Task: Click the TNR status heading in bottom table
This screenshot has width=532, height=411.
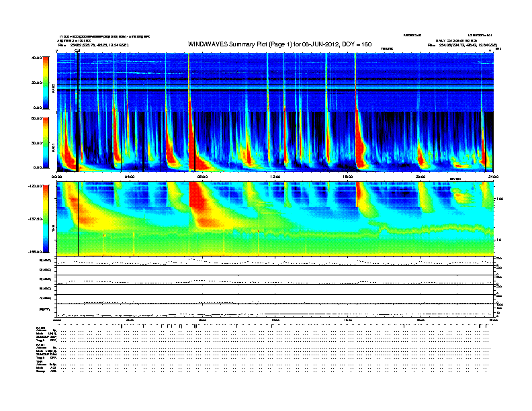Action: (39, 361)
